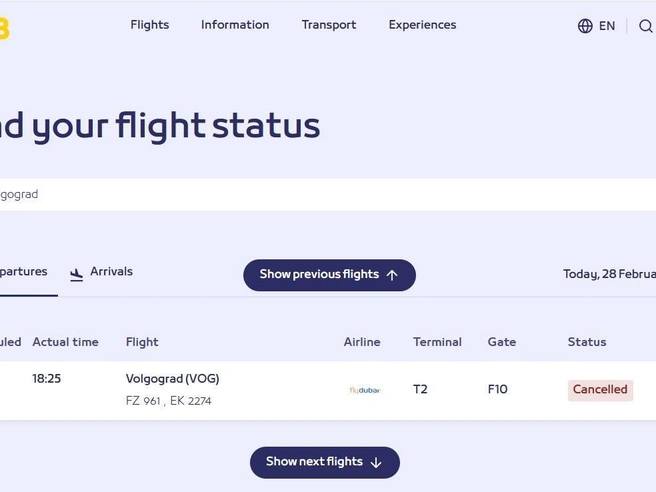Open the Volgograd (VOG) flight row
656x492 pixels.
pos(328,390)
